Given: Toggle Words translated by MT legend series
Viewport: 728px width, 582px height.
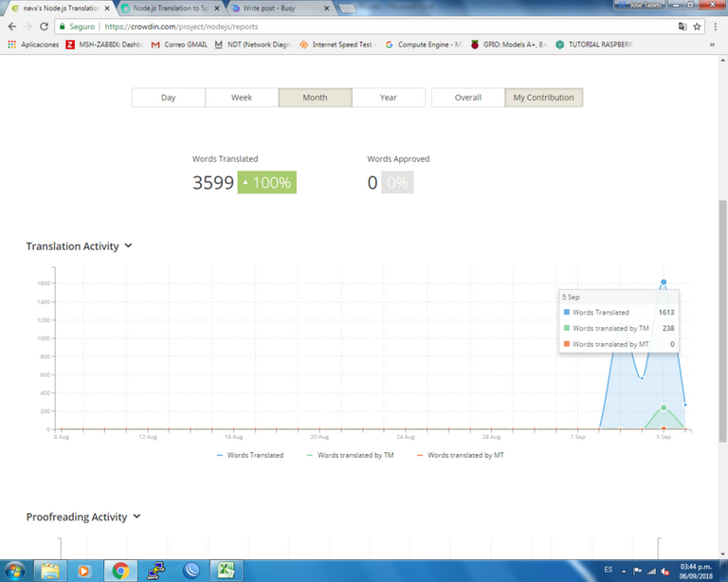Looking at the screenshot, I should (x=460, y=455).
